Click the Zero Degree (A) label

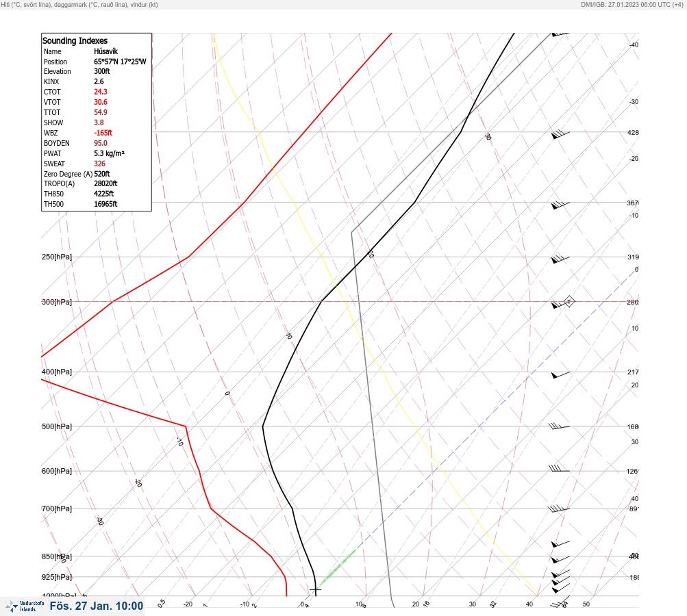[x=68, y=174]
